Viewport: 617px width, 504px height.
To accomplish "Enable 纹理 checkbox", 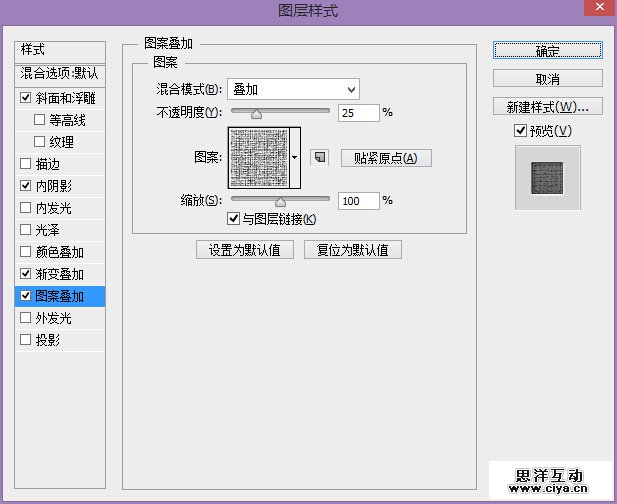I will pyautogui.click(x=39, y=141).
